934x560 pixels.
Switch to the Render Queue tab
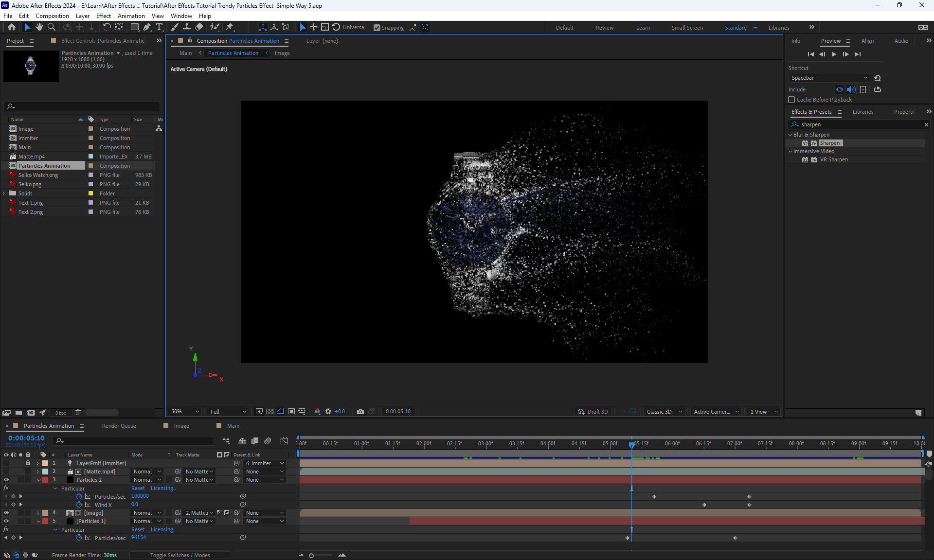tap(119, 426)
